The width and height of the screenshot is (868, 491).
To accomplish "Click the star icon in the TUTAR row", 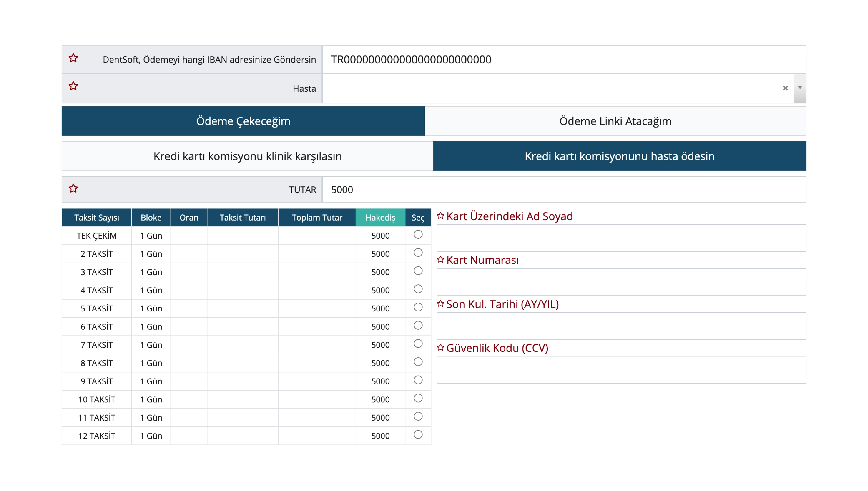I will 73,188.
